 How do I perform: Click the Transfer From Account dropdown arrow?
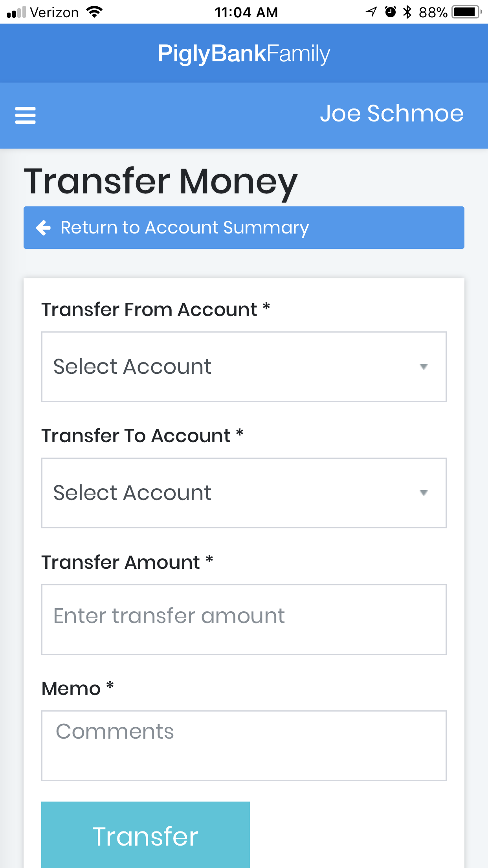pyautogui.click(x=423, y=367)
